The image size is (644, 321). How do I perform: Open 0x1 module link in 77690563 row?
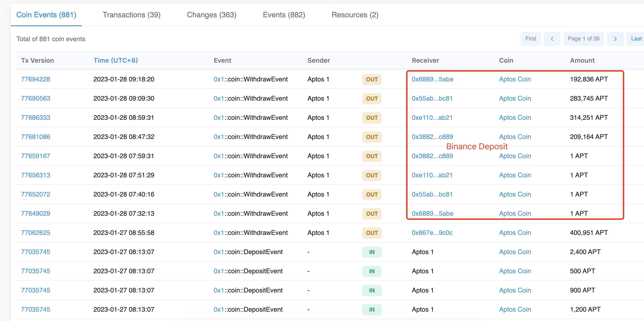pyautogui.click(x=218, y=98)
